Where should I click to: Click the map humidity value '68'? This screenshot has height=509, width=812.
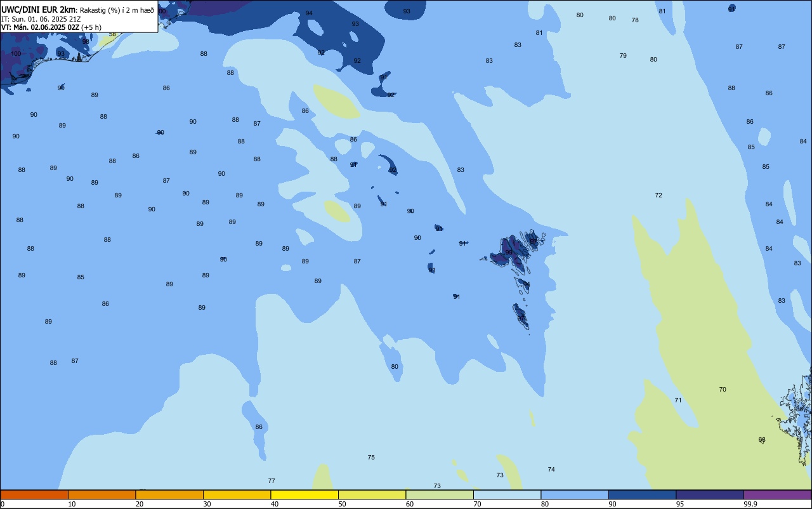click(x=762, y=440)
